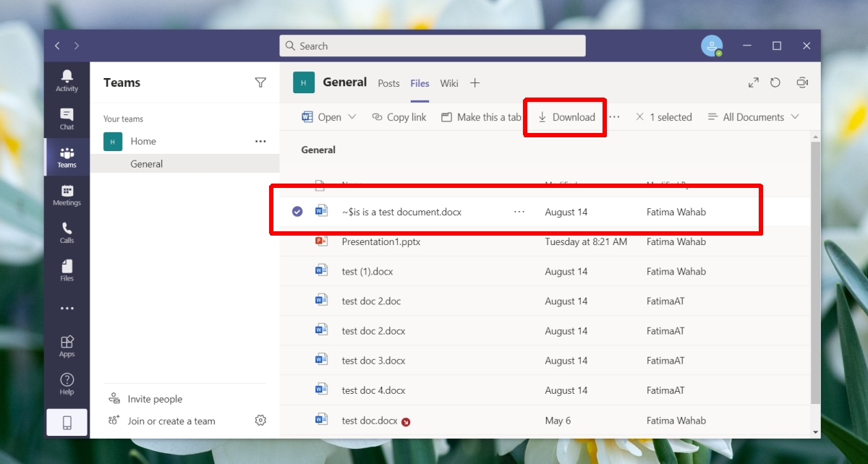The image size is (868, 464).
Task: Refresh the Files tab
Action: (775, 83)
